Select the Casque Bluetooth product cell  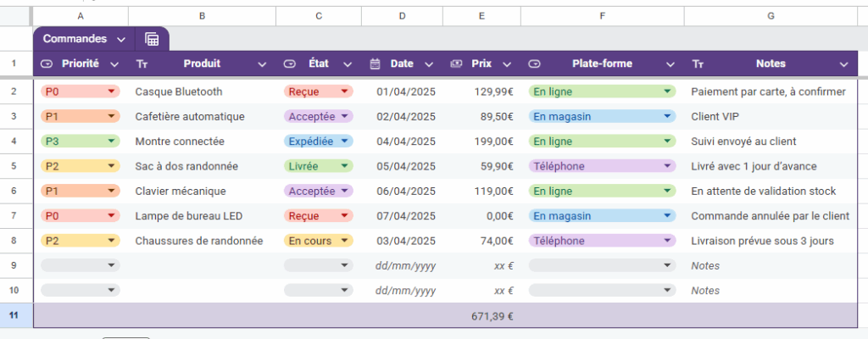(x=179, y=92)
